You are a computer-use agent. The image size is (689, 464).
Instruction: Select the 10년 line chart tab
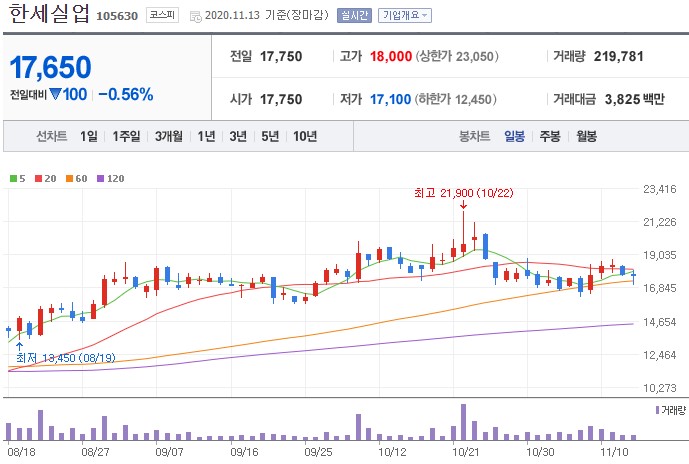pos(305,136)
